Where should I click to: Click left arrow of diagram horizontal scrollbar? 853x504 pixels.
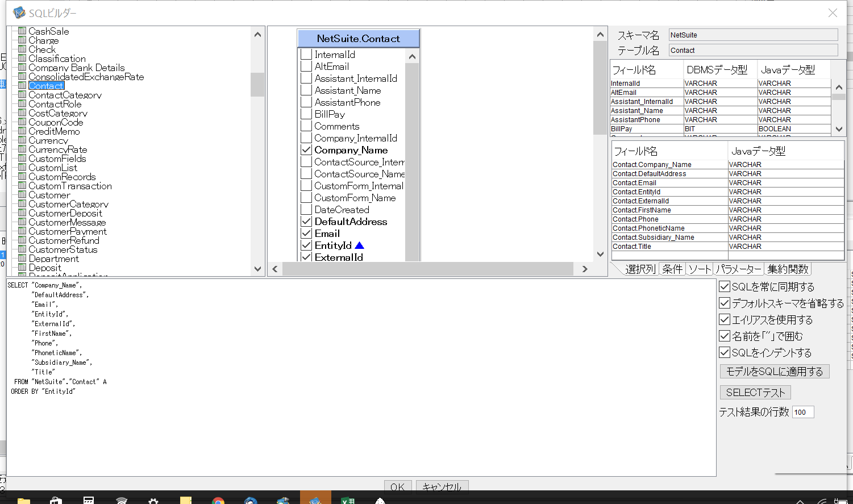pos(275,269)
